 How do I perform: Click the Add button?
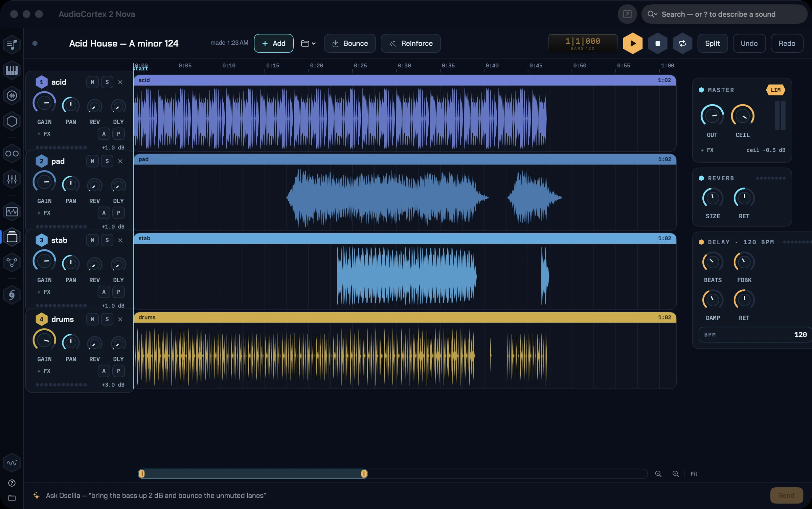pos(274,43)
